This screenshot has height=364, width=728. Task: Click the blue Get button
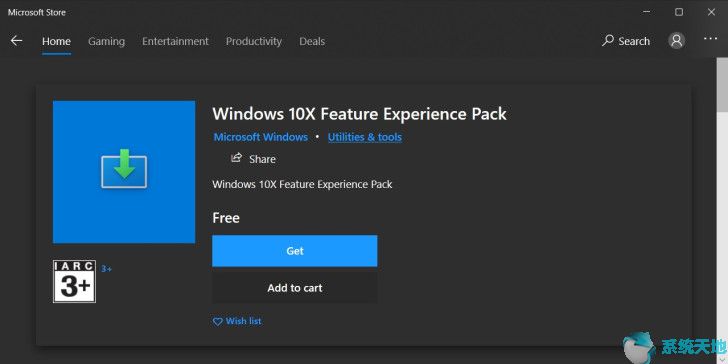295,251
